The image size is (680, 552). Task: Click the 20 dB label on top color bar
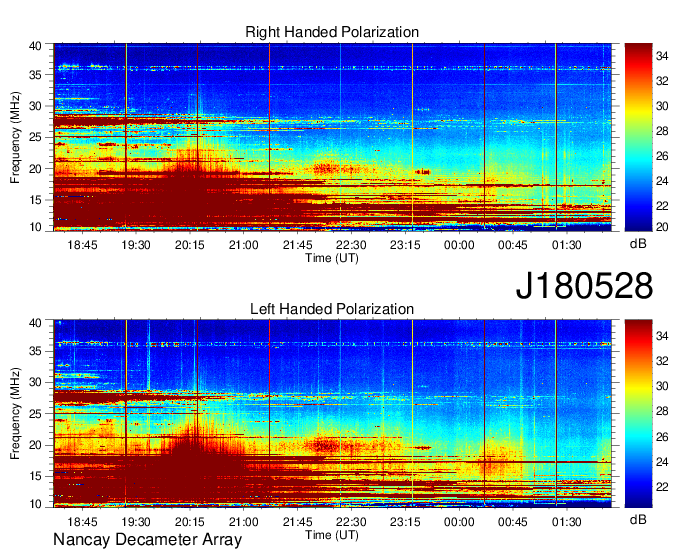click(x=662, y=227)
